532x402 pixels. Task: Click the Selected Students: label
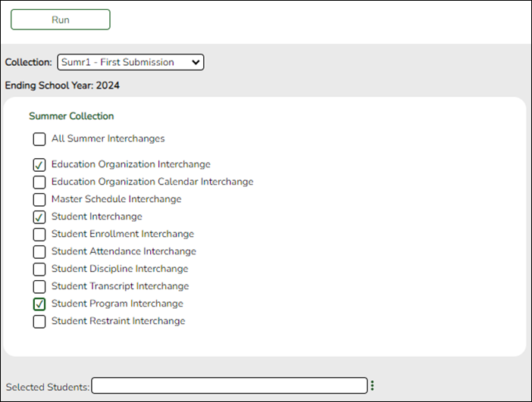point(48,387)
